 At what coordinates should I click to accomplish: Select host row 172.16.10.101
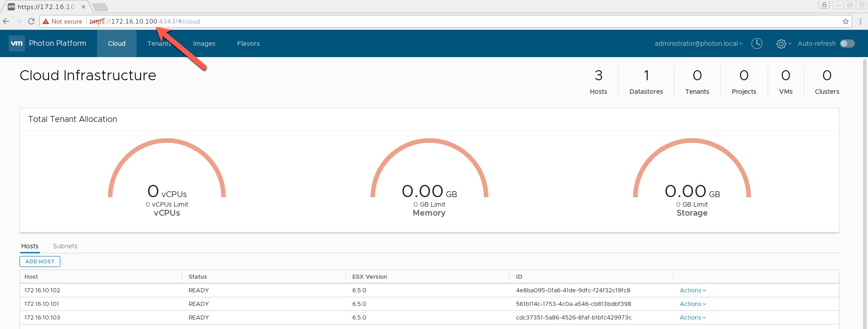pyautogui.click(x=429, y=304)
